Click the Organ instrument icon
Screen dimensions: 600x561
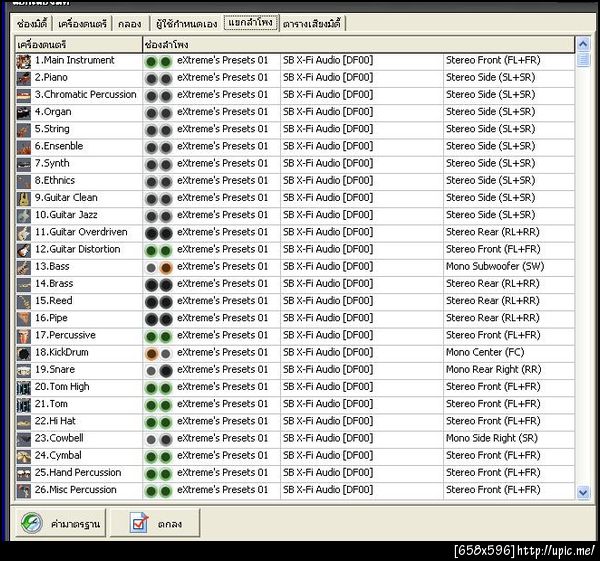(24, 113)
